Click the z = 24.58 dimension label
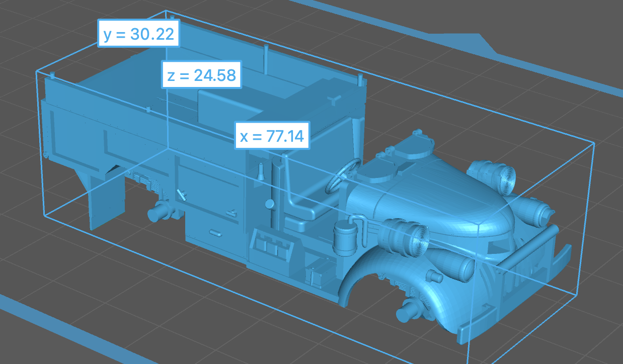This screenshot has width=623, height=364. 201,75
